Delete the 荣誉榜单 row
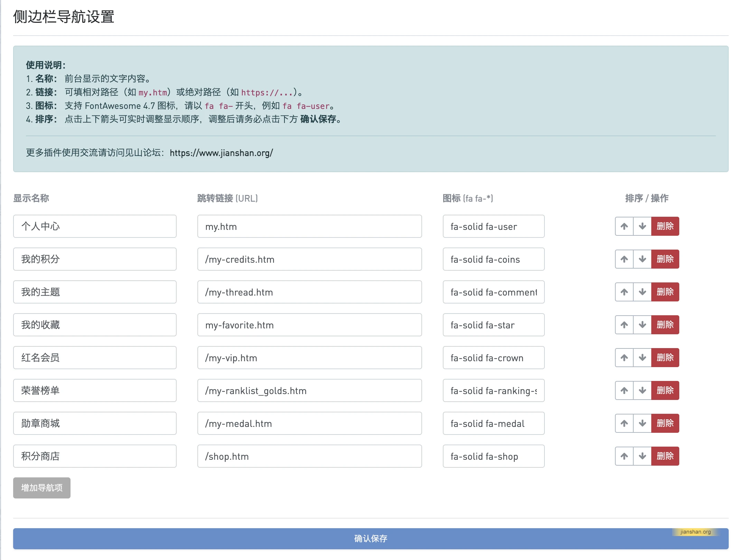This screenshot has height=560, width=737. (x=665, y=391)
